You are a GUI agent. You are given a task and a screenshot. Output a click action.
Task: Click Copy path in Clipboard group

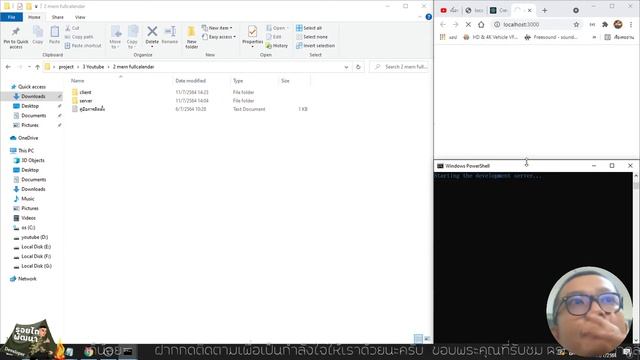(x=79, y=37)
